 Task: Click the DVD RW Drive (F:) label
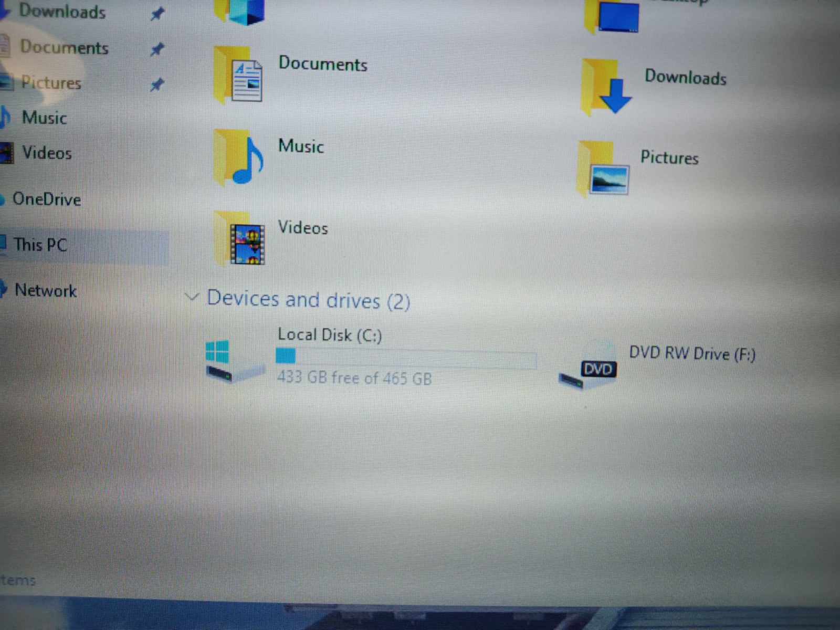[692, 354]
